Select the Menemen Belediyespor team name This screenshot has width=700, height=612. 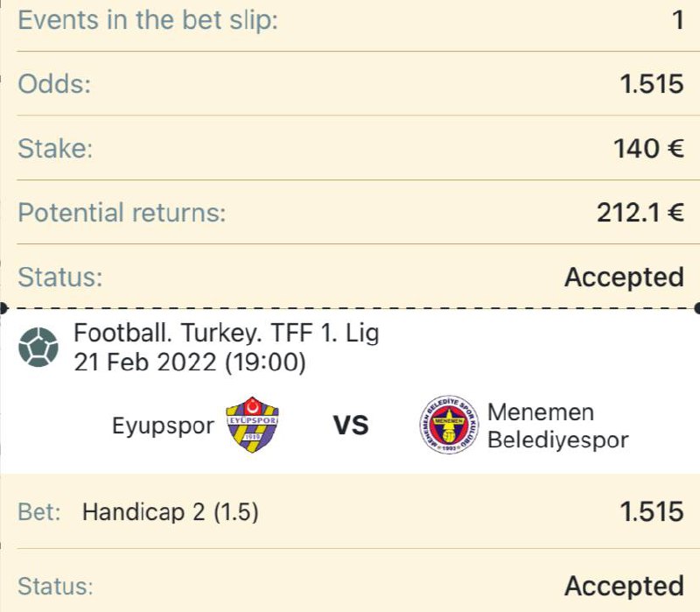pyautogui.click(x=558, y=426)
